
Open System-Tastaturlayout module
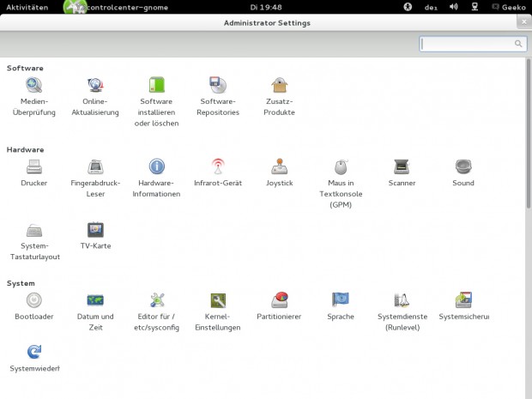(x=34, y=242)
